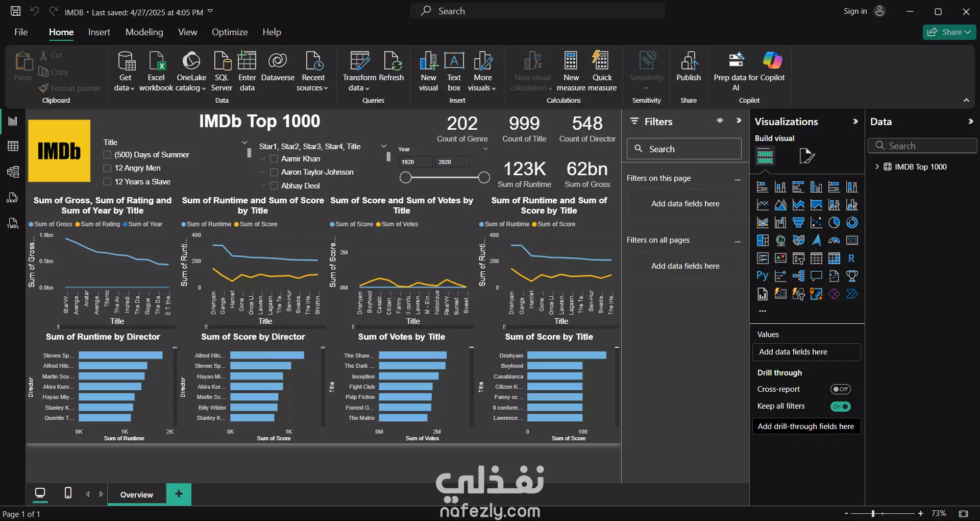Viewport: 980px width, 521px height.
Task: Check the 12 Years a Slave checkbox
Action: click(107, 182)
